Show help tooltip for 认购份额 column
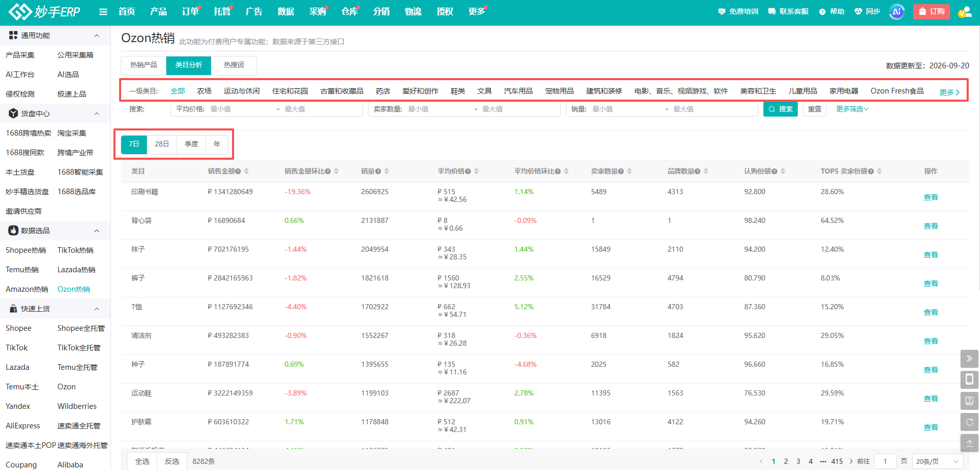Image resolution: width=980 pixels, height=470 pixels. click(x=774, y=172)
